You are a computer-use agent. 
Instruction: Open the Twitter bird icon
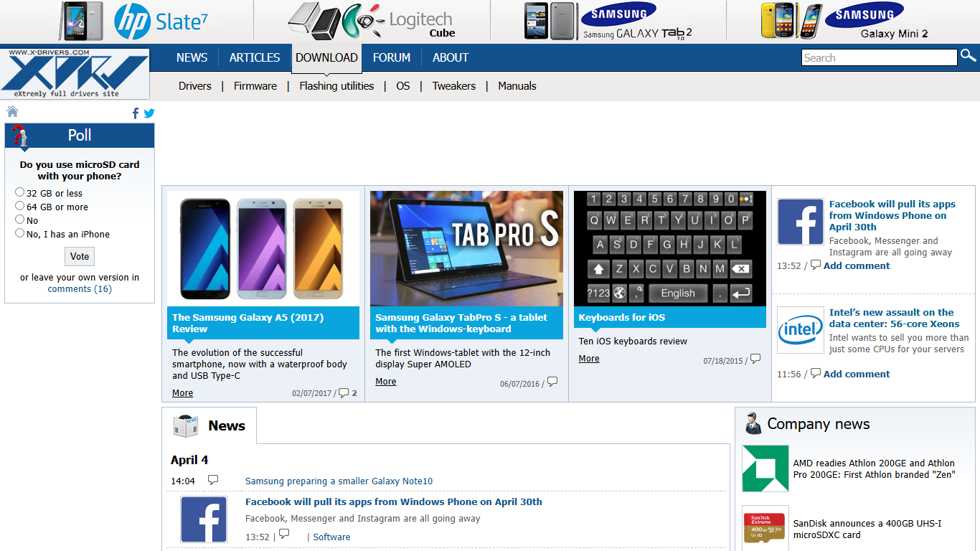click(x=149, y=113)
